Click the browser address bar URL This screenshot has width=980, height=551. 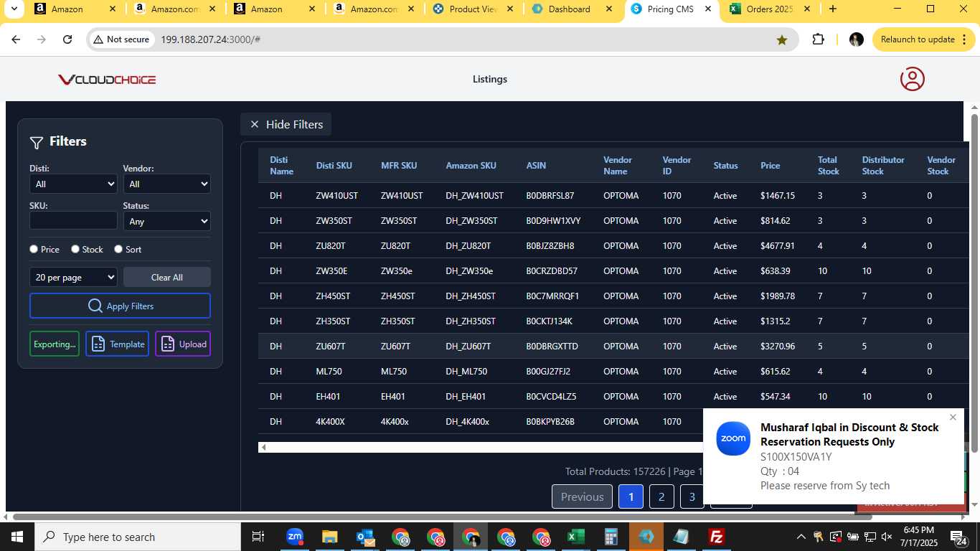pyautogui.click(x=210, y=39)
